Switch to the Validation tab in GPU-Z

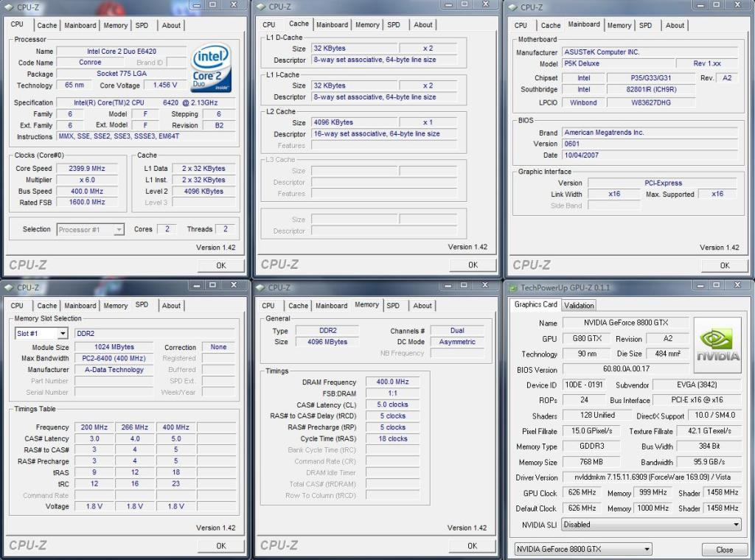click(579, 306)
